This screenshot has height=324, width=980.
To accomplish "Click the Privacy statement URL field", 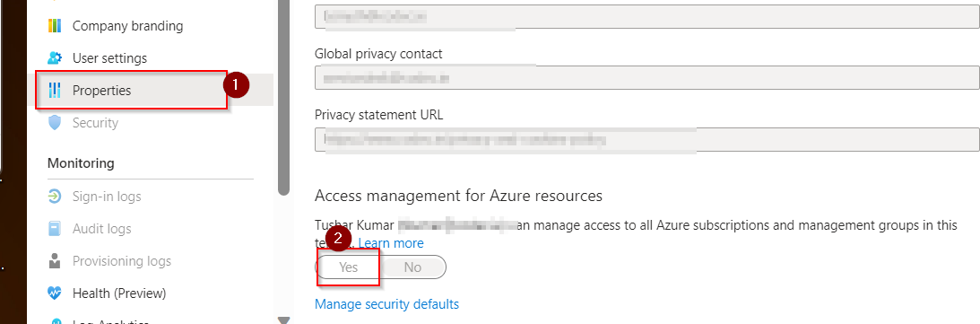I will coord(646,139).
